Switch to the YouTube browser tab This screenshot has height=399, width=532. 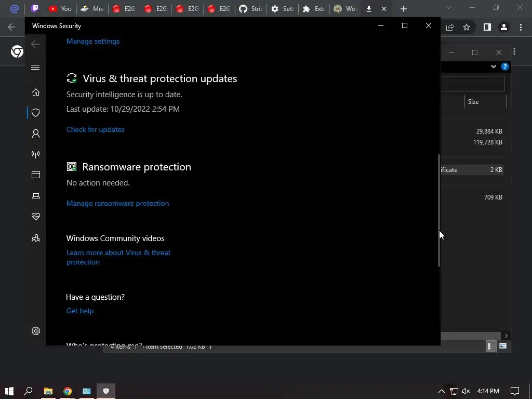tap(60, 9)
